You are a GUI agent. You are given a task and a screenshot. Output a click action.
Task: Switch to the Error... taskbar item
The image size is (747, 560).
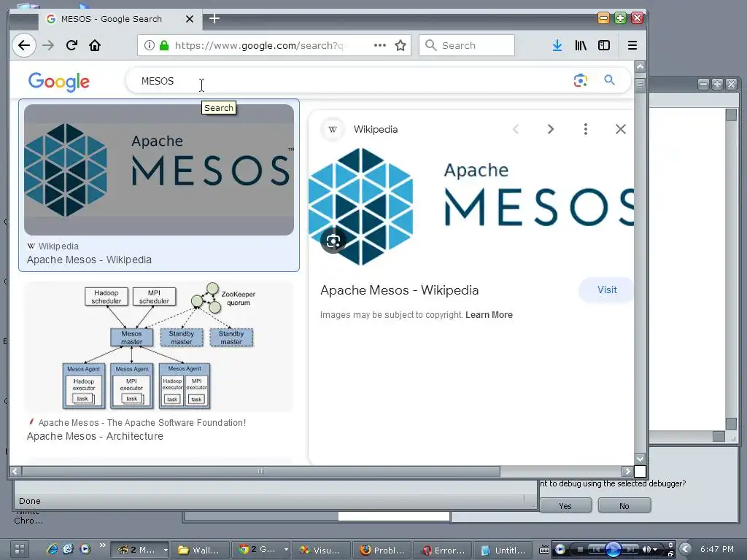[x=443, y=550]
